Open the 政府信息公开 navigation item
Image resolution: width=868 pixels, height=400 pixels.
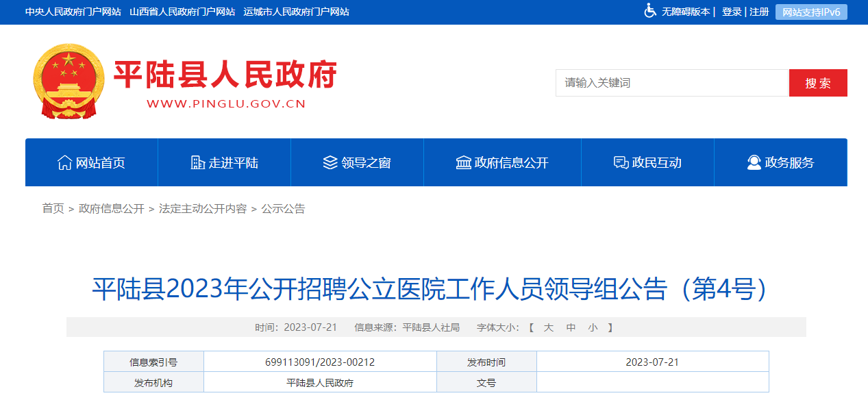coord(503,162)
